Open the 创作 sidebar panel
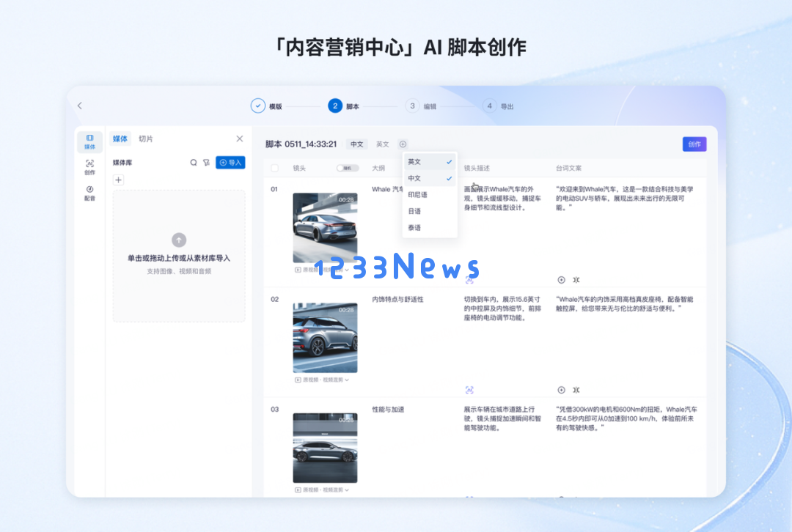Image resolution: width=792 pixels, height=532 pixels. point(89,167)
